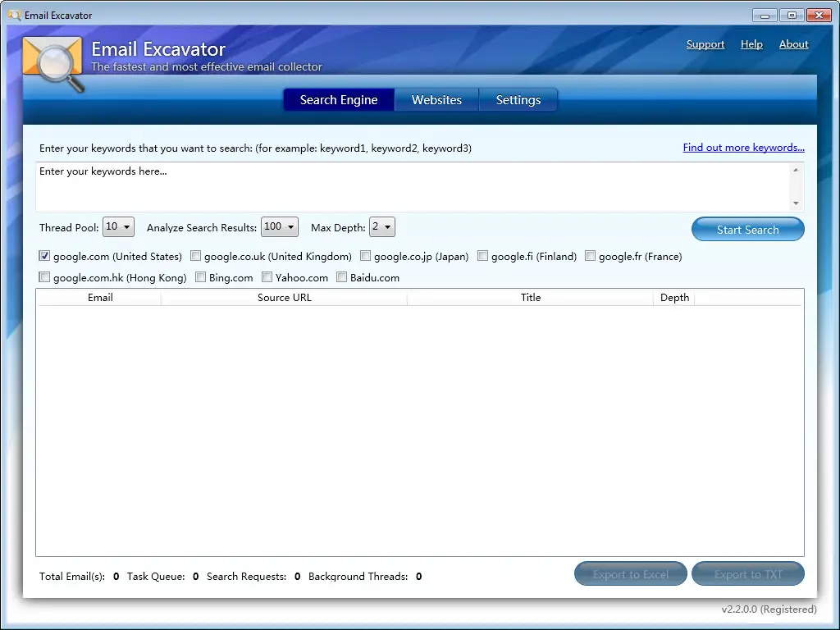Maximize the Email Excavator window
Viewport: 840px width, 630px height.
pos(792,16)
